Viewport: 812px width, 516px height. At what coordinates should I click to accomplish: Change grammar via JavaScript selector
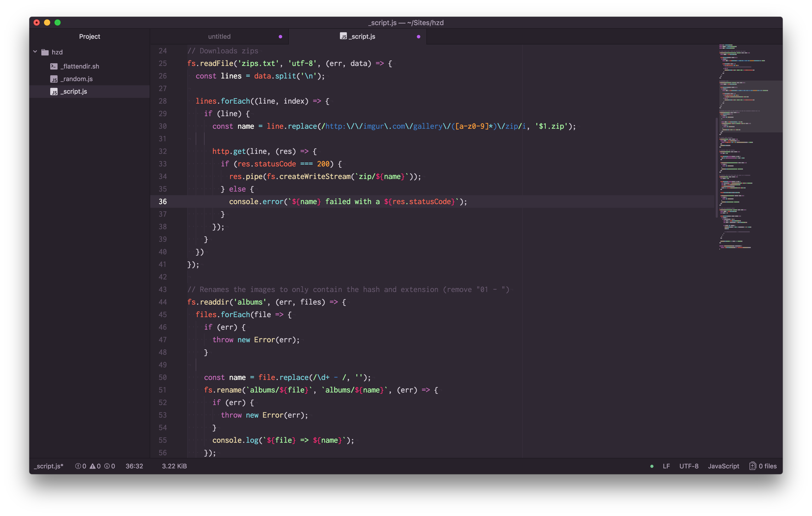[723, 466]
